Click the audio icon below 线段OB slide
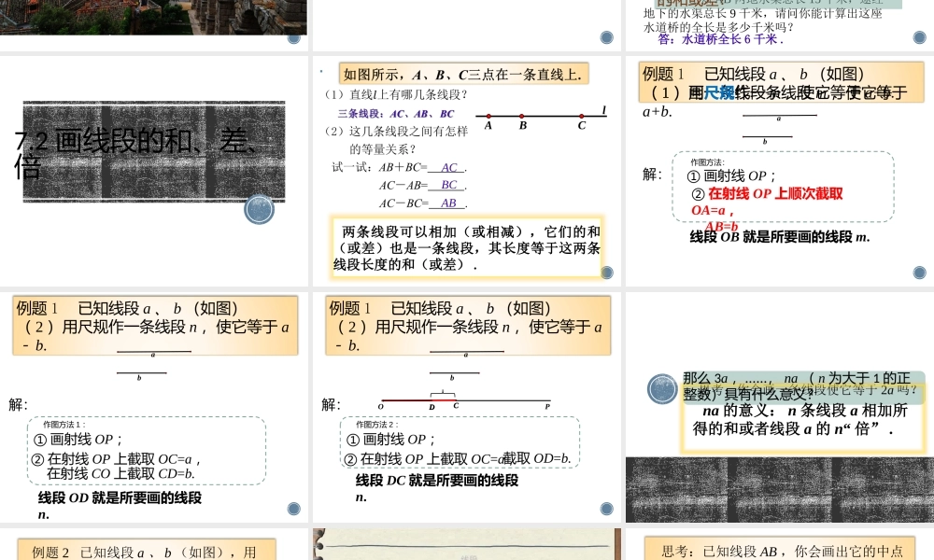Image resolution: width=934 pixels, height=560 pixels. tap(920, 273)
